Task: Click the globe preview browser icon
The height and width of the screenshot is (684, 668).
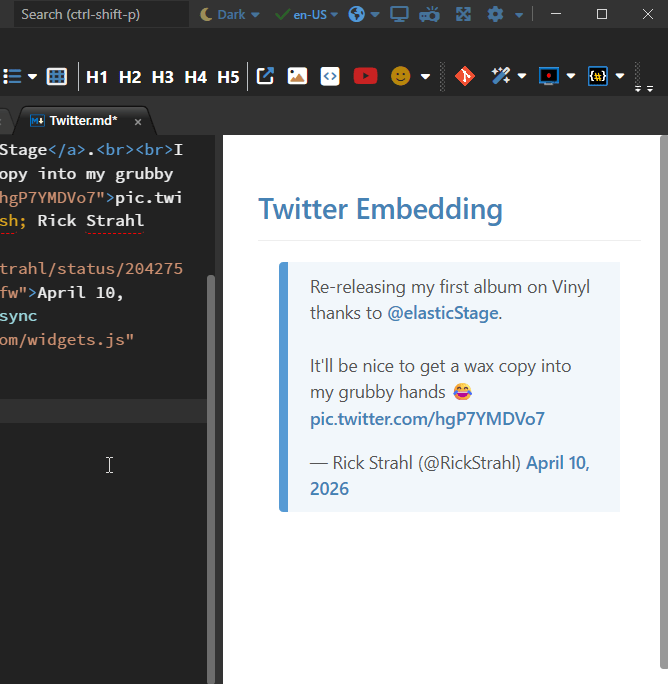Action: [x=356, y=14]
